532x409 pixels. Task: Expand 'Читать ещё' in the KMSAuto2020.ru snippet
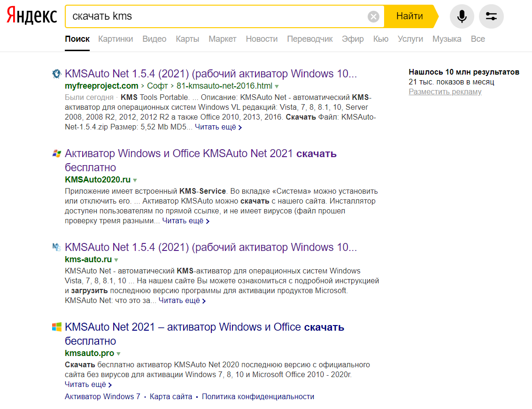click(185, 221)
